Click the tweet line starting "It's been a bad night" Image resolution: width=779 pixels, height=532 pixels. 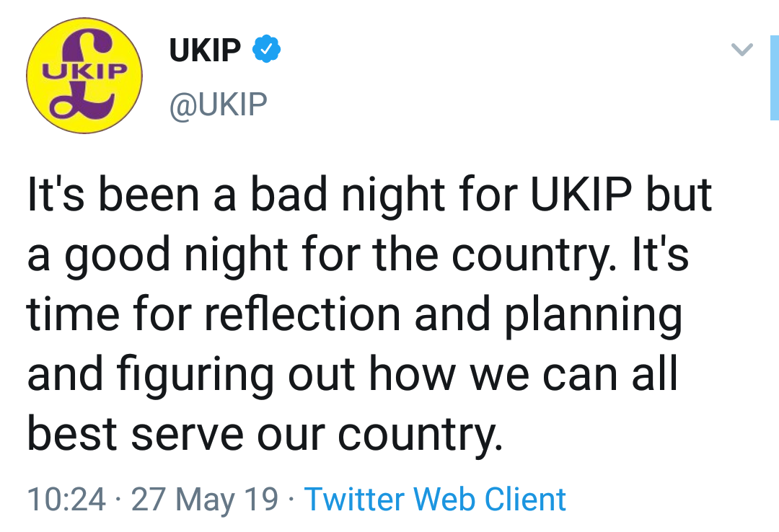pos(369,196)
